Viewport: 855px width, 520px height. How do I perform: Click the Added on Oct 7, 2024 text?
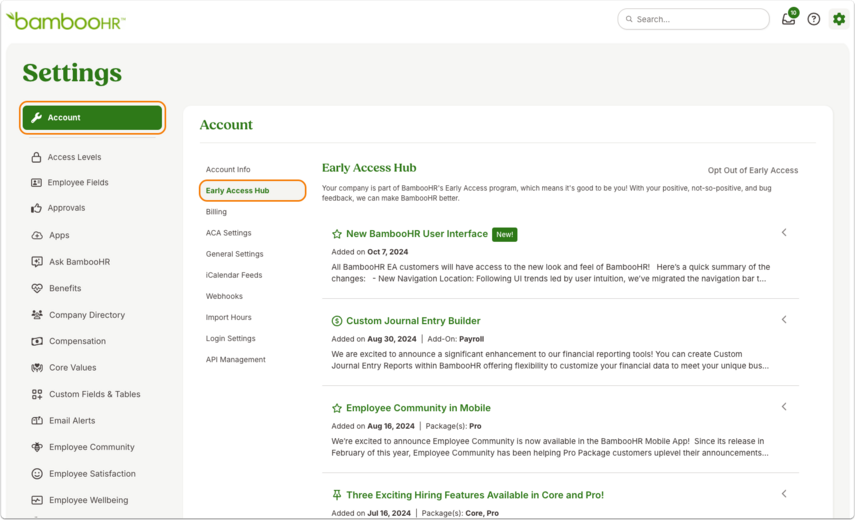tap(370, 252)
